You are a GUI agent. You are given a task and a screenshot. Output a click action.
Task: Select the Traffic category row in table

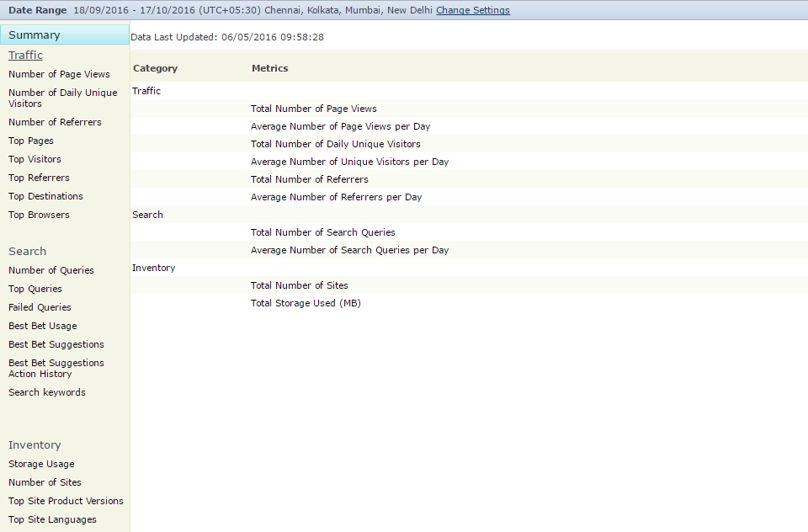(469, 91)
